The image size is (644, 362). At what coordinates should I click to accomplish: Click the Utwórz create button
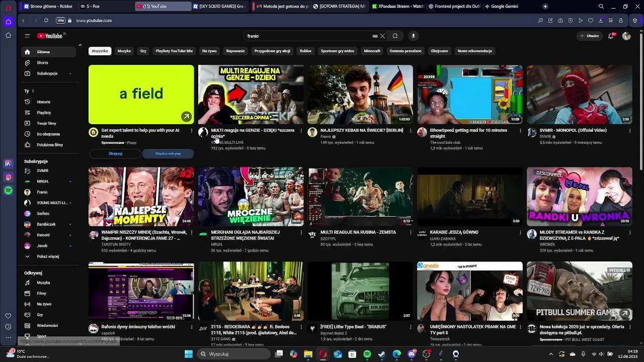[x=589, y=36]
